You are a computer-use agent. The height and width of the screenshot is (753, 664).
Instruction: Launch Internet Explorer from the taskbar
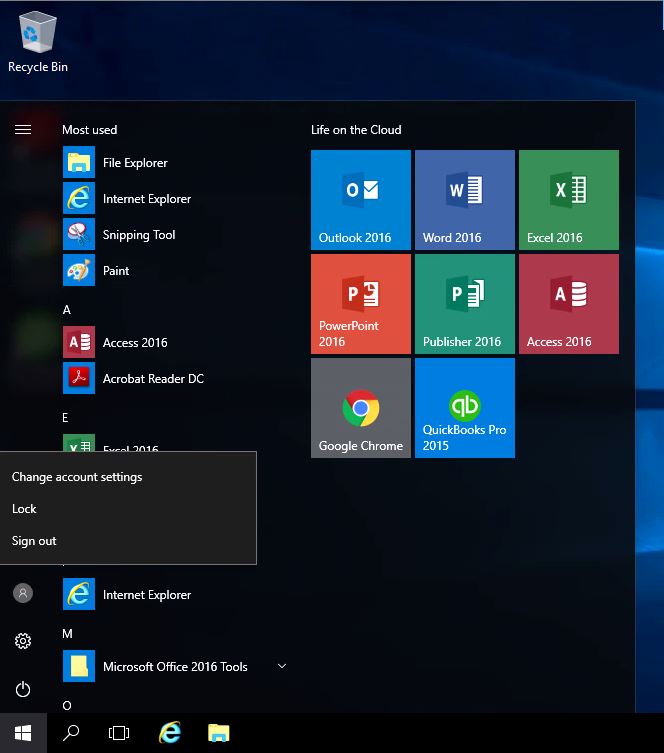coord(169,733)
